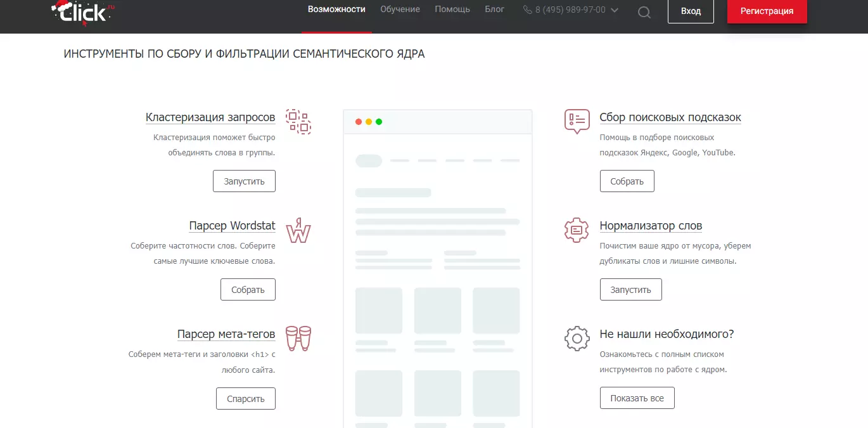Click the Показать все button
The width and height of the screenshot is (868, 428).
637,398
